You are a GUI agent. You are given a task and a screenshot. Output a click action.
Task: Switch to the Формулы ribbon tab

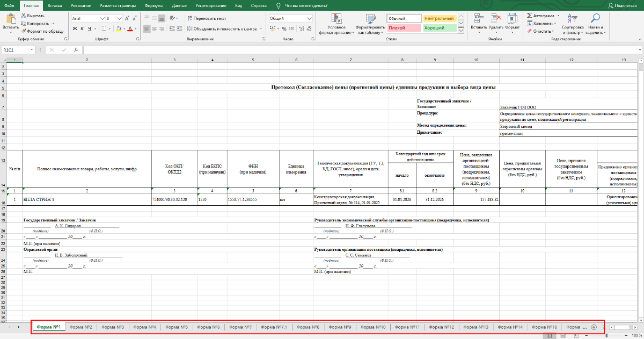click(154, 5)
